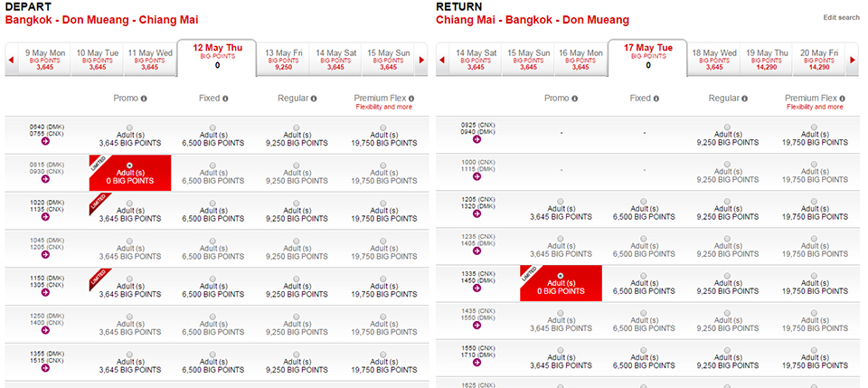Open details arrow for 0815 DMK departure flight
Image resolution: width=868 pixels, height=388 pixels.
pos(45,179)
